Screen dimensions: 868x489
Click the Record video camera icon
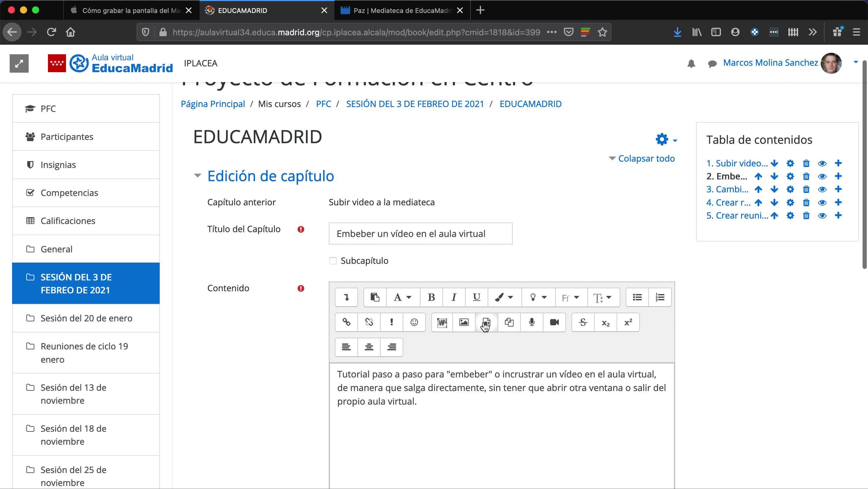pos(554,322)
